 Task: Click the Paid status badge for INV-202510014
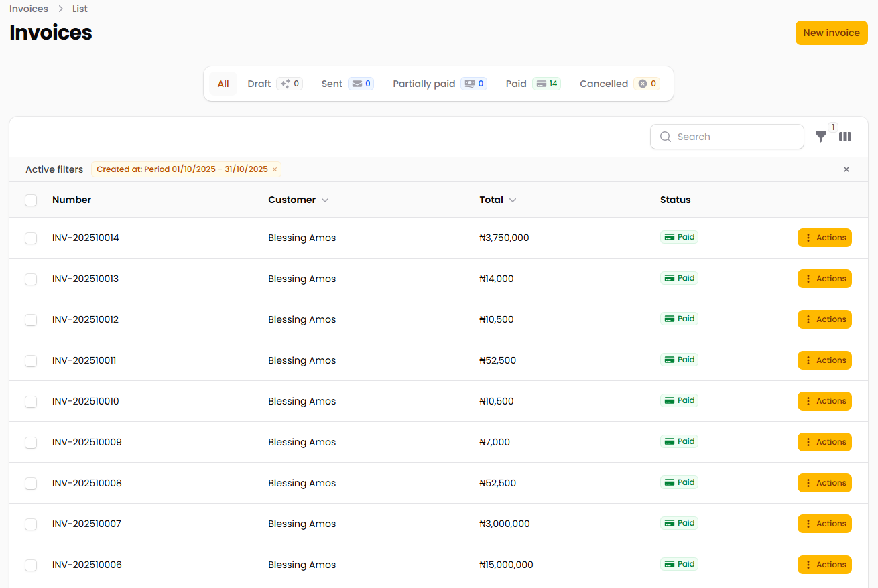[x=679, y=237]
